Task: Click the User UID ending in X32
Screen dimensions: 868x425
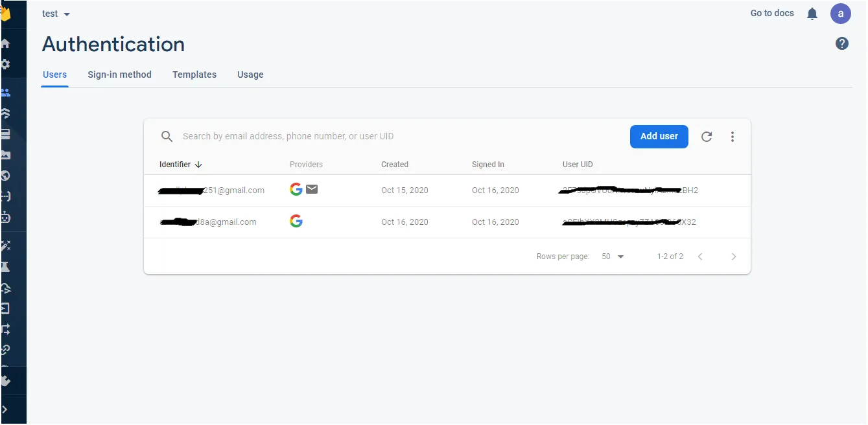Action: pos(629,222)
